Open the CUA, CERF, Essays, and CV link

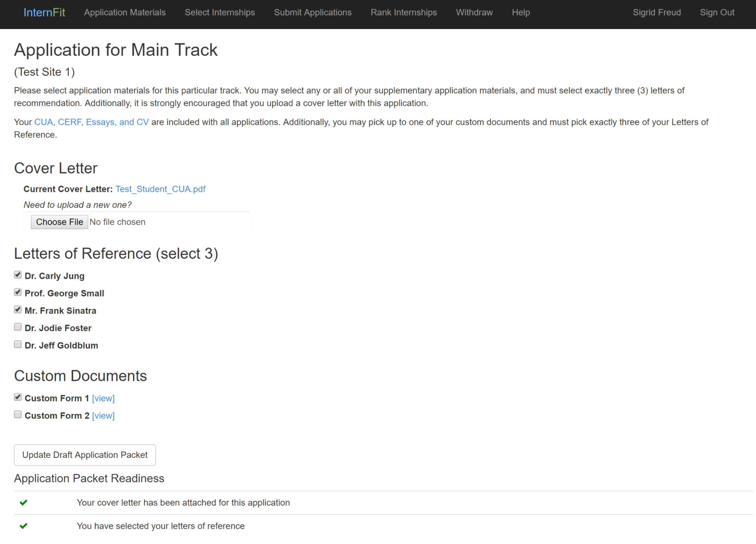[91, 122]
